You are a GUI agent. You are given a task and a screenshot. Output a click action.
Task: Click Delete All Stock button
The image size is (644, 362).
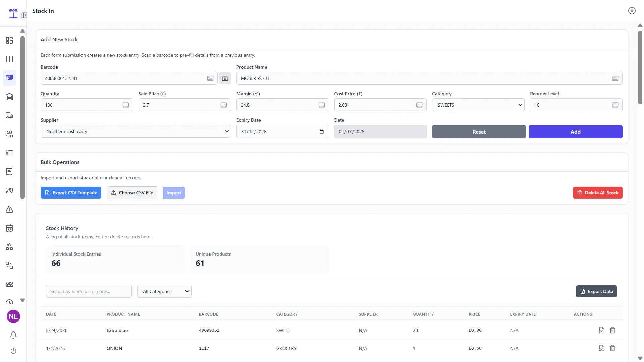tap(598, 193)
